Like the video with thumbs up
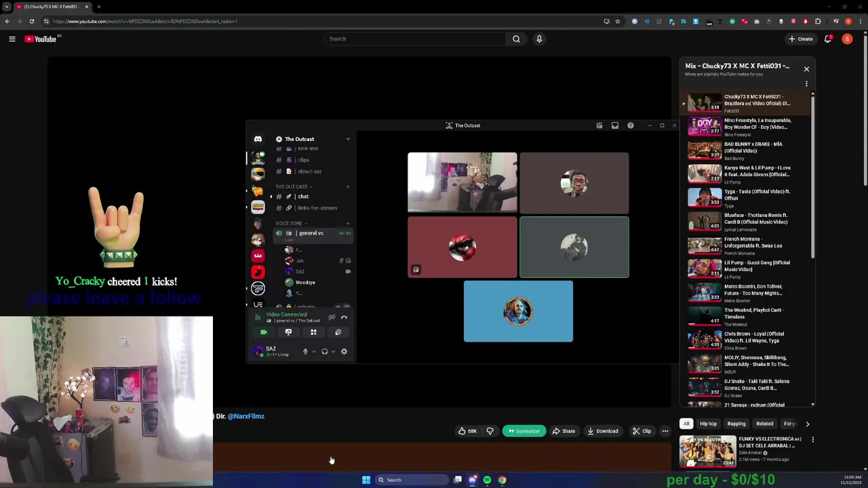The width and height of the screenshot is (868, 488). click(467, 431)
